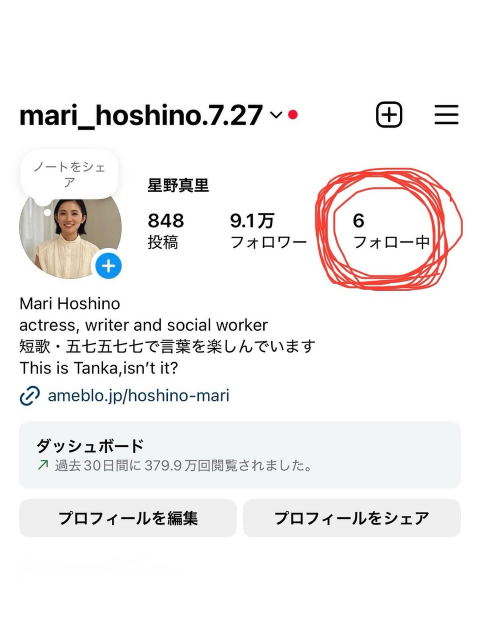View the 848 投稿 posts count
Image resolution: width=480 pixels, height=640 pixels.
pos(166,231)
